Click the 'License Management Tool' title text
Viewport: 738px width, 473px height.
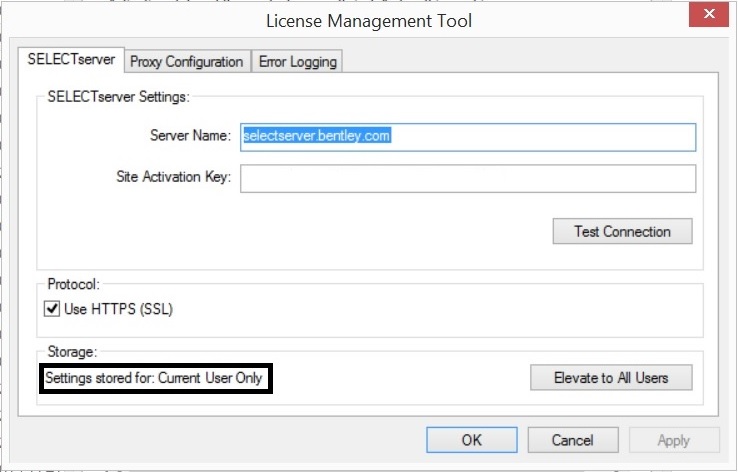coord(369,21)
